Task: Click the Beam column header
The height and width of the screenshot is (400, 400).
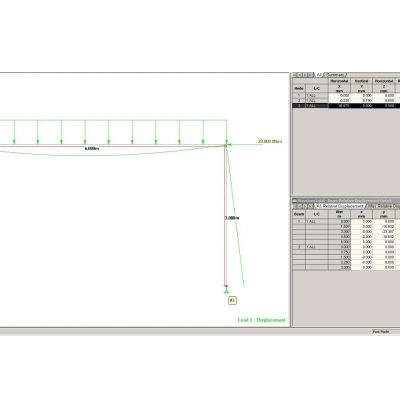Action: (x=299, y=214)
